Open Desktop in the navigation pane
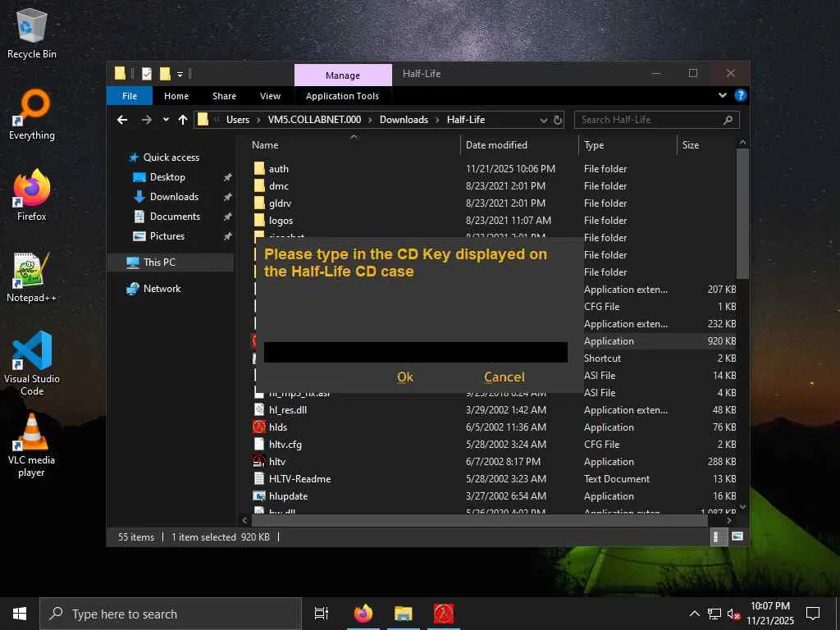Screen dimensions: 840x630 [x=167, y=177]
